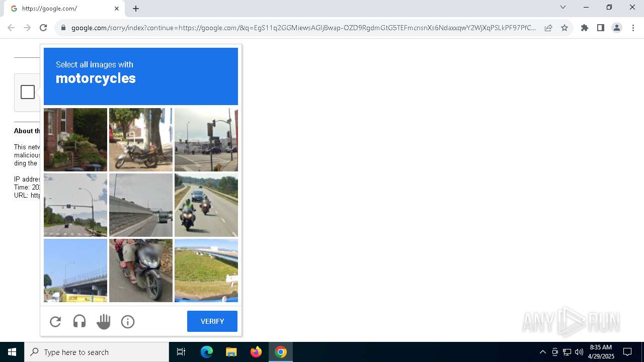The height and width of the screenshot is (362, 644).
Task: Select the scooter with rider's legs tile
Action: pyautogui.click(x=141, y=270)
